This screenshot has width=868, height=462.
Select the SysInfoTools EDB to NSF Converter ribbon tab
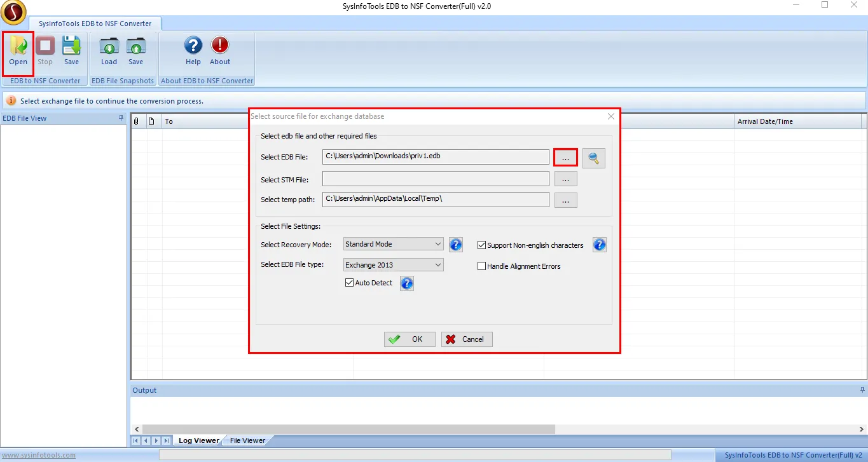pyautogui.click(x=95, y=24)
